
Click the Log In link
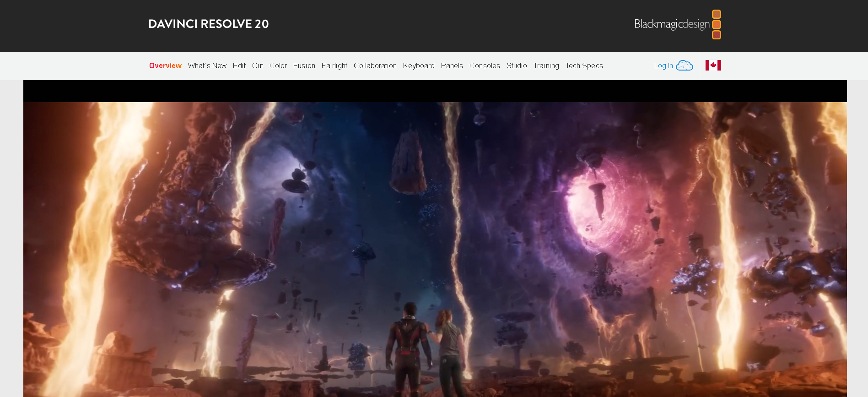tap(663, 66)
